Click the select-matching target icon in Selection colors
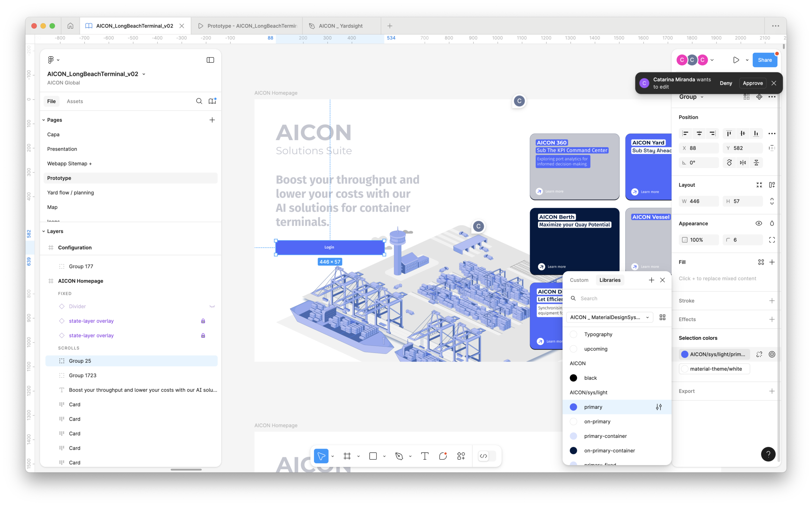Viewport: 812px width, 506px height. coord(772,354)
